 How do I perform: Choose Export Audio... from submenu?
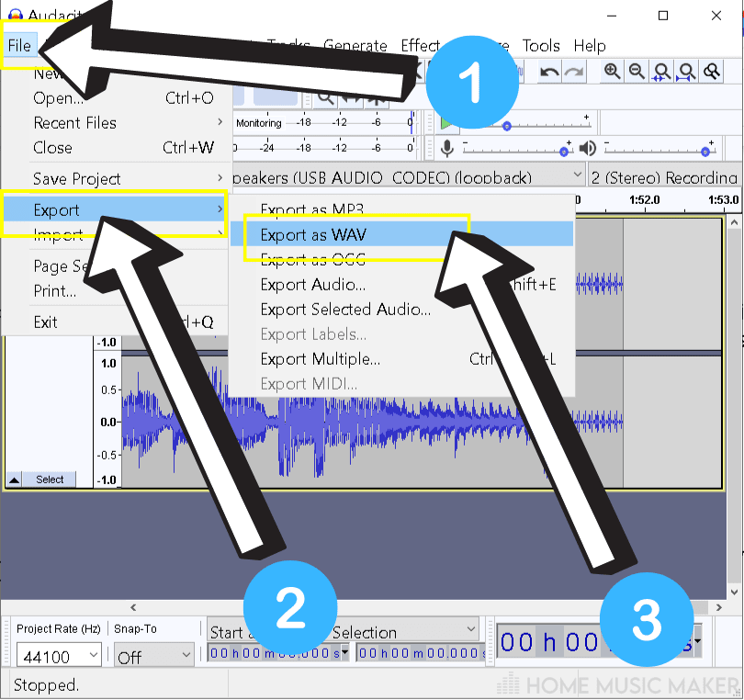(402, 284)
